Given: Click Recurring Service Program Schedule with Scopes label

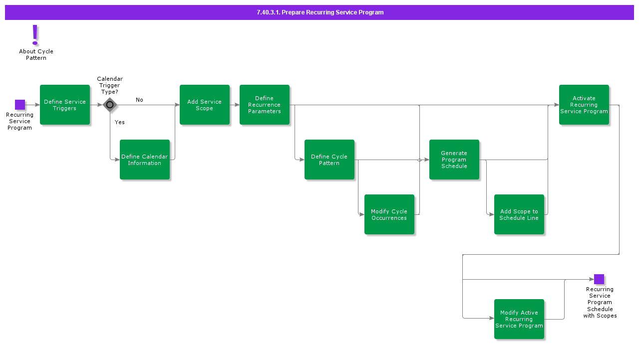Looking at the screenshot, I should [600, 302].
